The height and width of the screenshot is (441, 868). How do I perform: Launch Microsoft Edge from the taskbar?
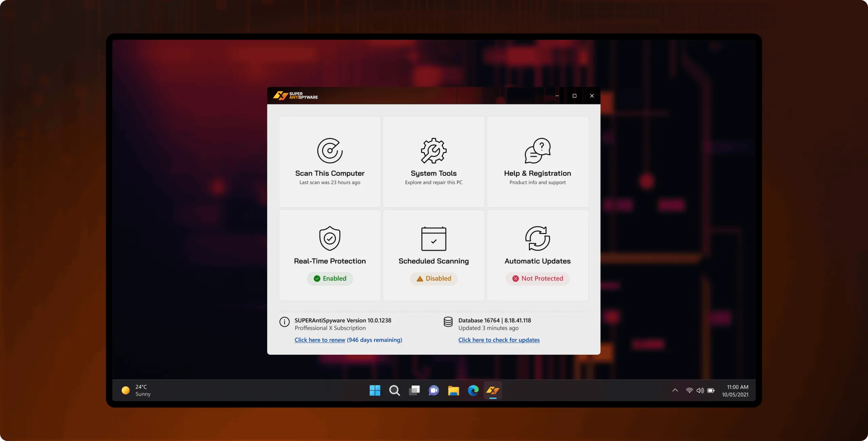point(473,391)
